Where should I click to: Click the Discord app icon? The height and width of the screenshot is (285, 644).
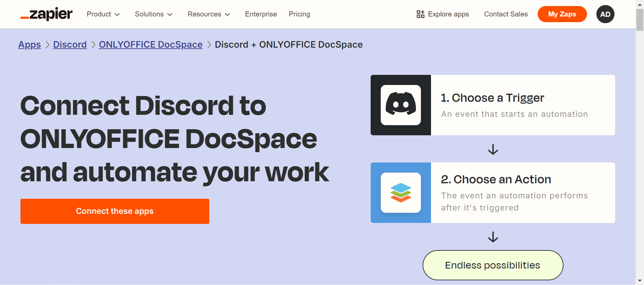pos(401,105)
